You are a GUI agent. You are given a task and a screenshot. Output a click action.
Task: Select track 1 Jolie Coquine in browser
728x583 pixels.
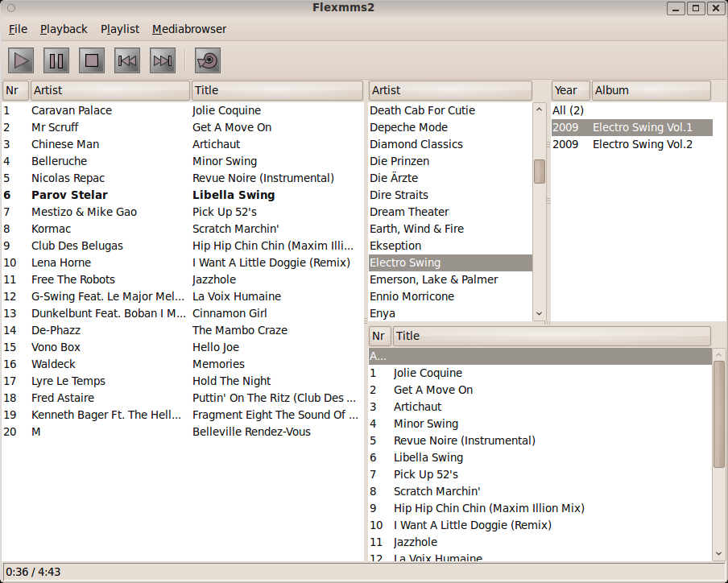tap(540, 373)
